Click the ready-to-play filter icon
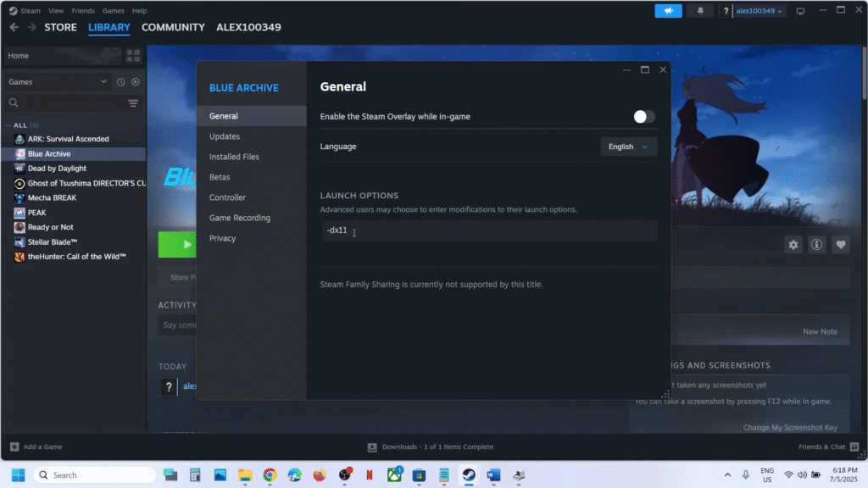Viewport: 868px width, 488px height. pyautogui.click(x=136, y=82)
